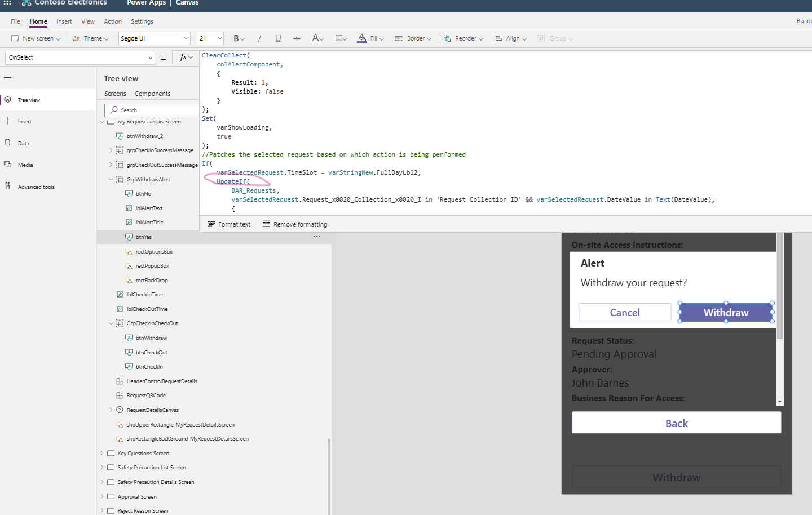Open the Segoe UI font dropdown
Viewport: 812px width, 515px height.
pos(155,38)
